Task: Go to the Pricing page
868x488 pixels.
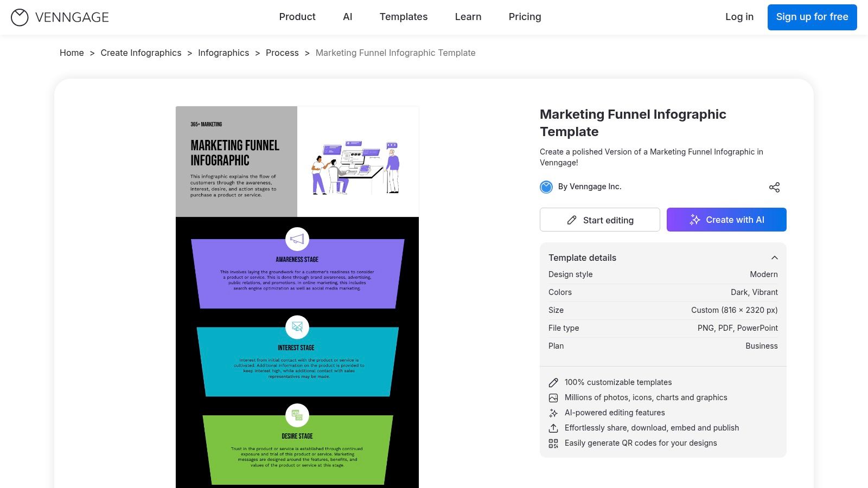Action: click(x=525, y=17)
